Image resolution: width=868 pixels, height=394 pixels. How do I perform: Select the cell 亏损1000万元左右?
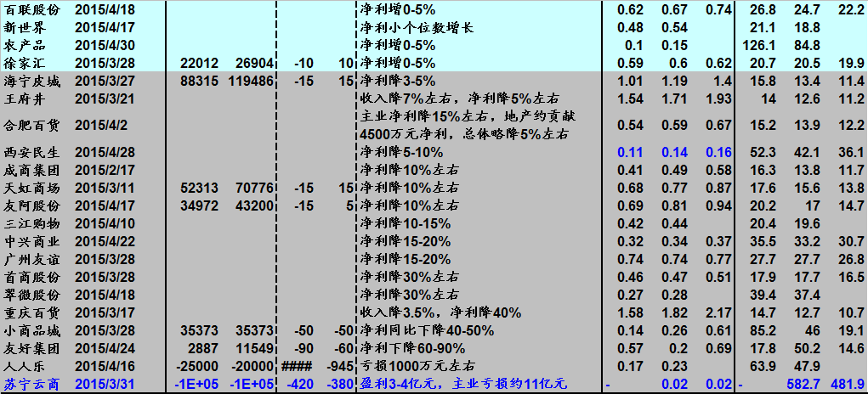(x=417, y=366)
